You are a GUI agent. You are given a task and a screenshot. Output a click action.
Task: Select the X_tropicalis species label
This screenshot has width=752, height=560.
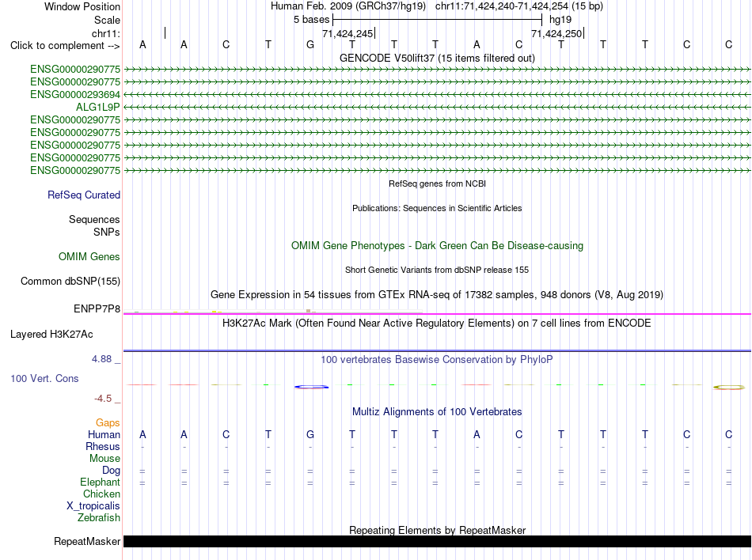pos(93,506)
